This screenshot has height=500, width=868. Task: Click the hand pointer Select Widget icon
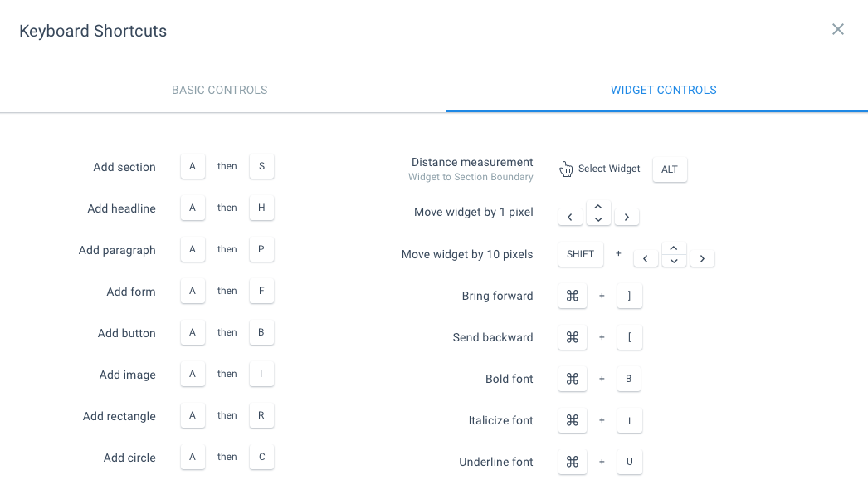click(x=567, y=169)
